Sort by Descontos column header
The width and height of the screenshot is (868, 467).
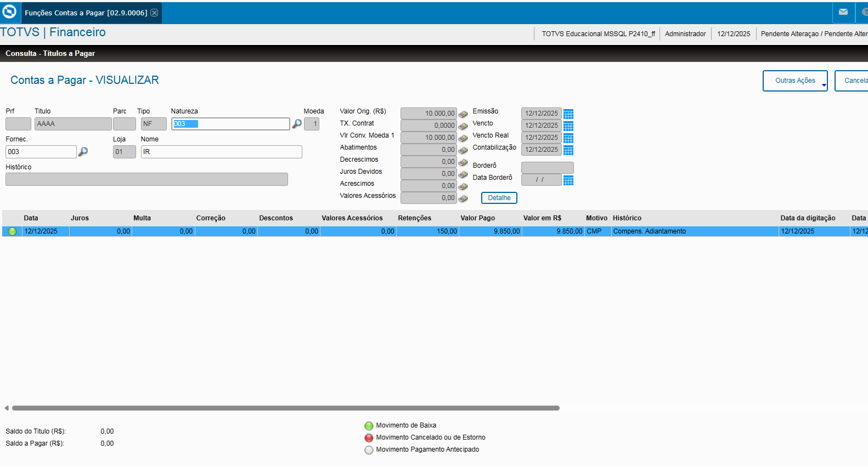coord(276,218)
